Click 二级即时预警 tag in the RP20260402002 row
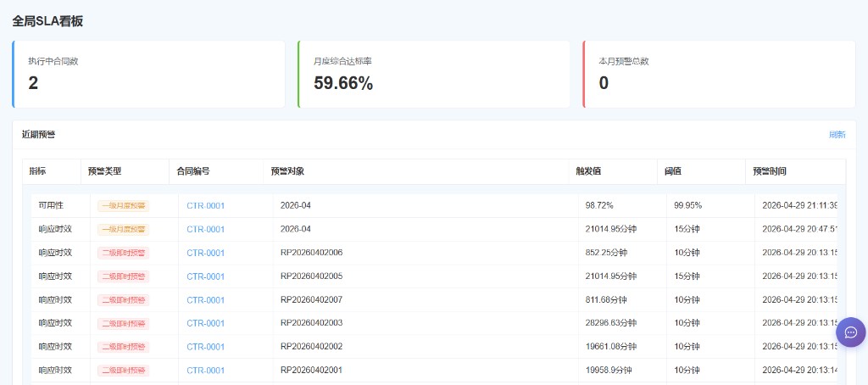This screenshot has width=868, height=385. [x=124, y=347]
